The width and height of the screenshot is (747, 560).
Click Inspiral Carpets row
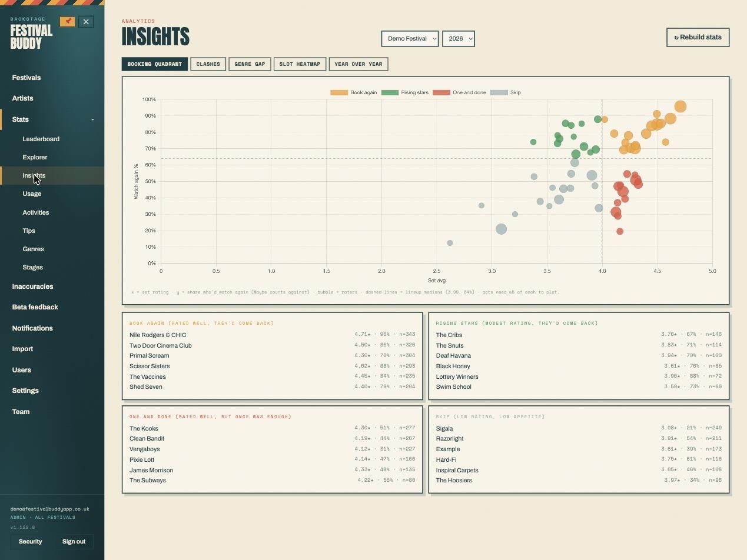coord(579,470)
